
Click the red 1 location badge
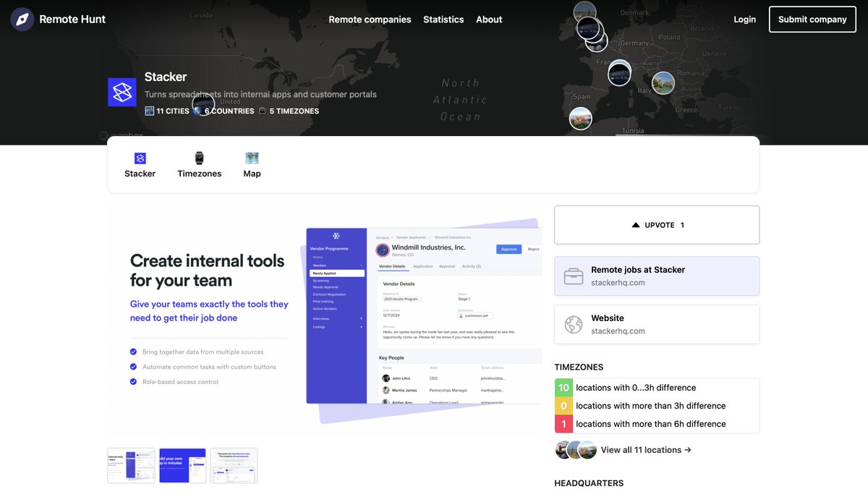coord(563,424)
